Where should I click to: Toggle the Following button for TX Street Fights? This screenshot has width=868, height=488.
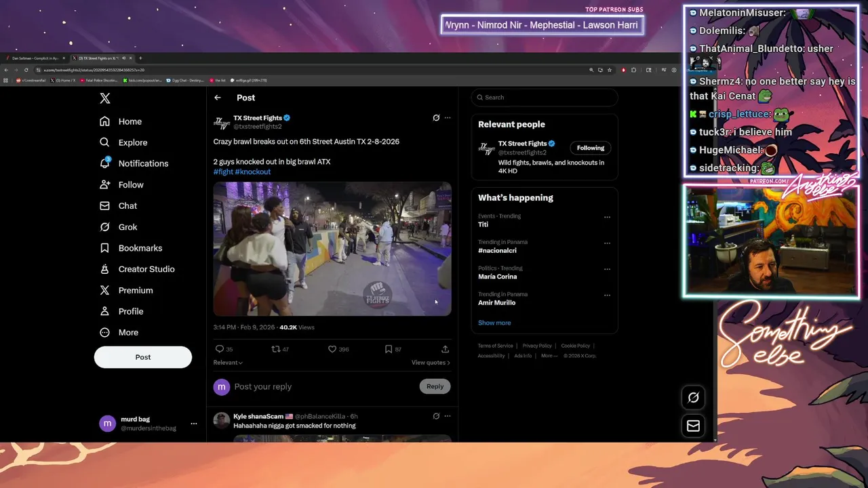pos(591,148)
